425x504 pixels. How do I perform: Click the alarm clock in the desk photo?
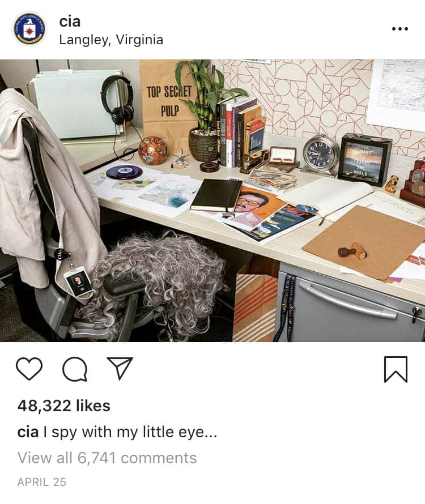(321, 155)
